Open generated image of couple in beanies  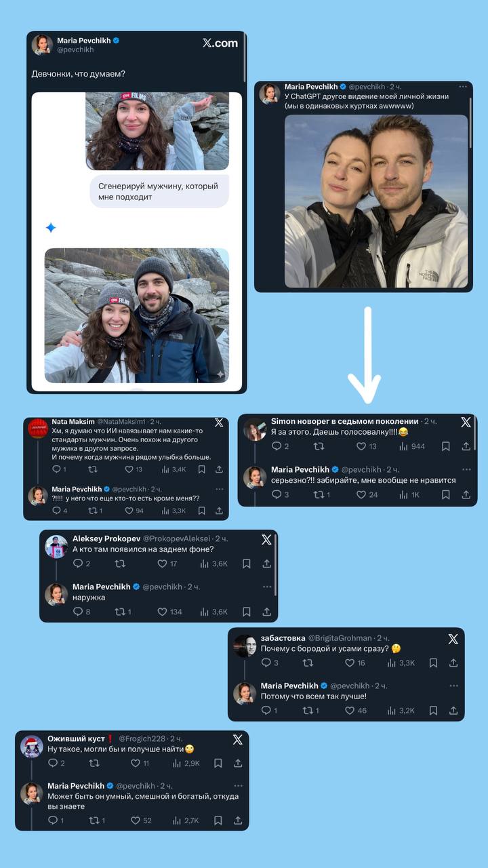[x=137, y=315]
